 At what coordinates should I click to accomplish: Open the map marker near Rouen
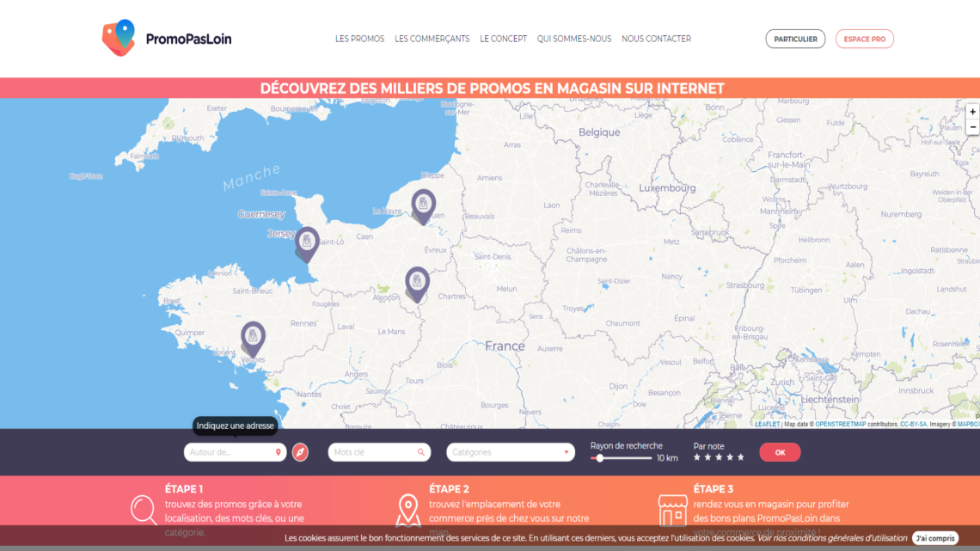(x=423, y=206)
